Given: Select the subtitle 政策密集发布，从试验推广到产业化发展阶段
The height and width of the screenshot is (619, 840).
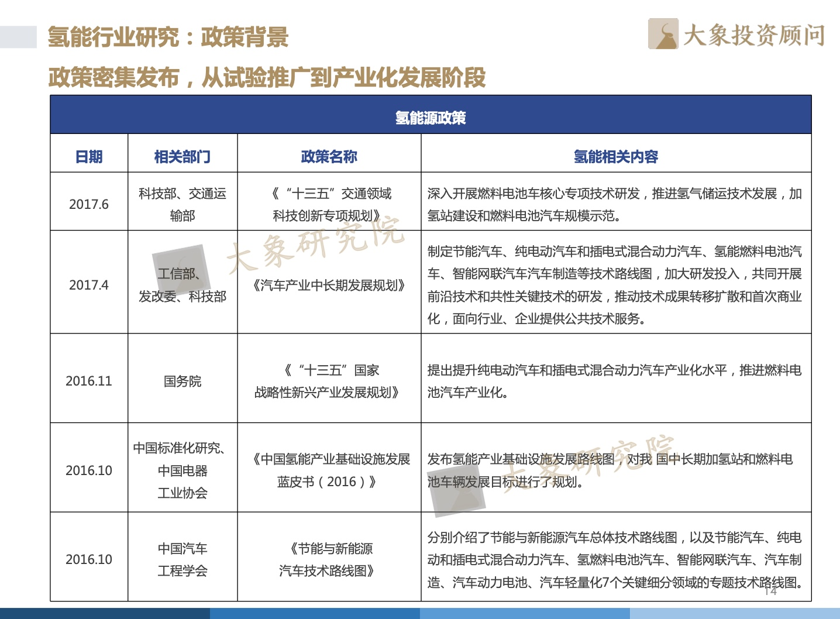Looking at the screenshot, I should point(267,77).
